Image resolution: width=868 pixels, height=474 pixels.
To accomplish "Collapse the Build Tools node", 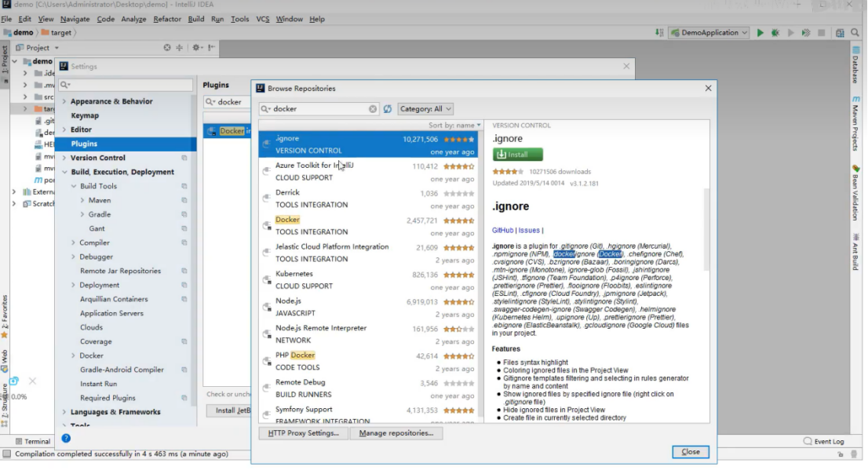I will [73, 186].
